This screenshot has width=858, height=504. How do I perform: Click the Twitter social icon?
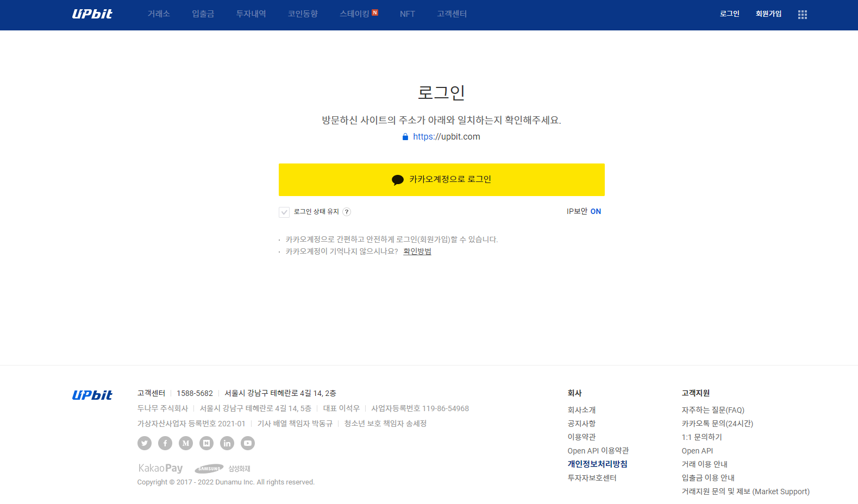(145, 443)
